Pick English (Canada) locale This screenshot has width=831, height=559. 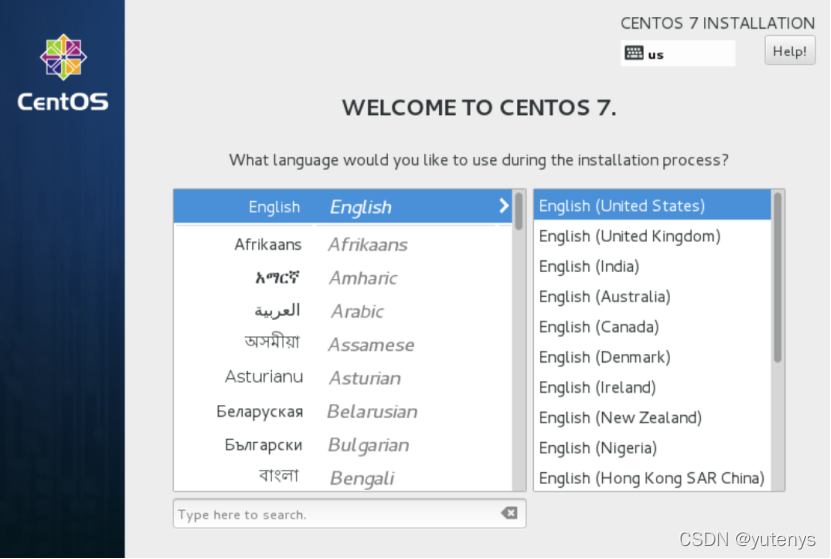click(652, 326)
